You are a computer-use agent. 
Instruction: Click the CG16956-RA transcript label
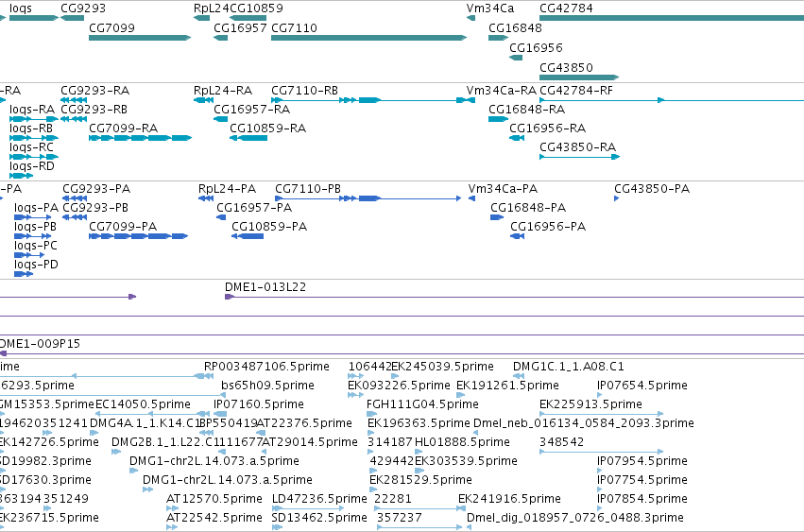548,129
